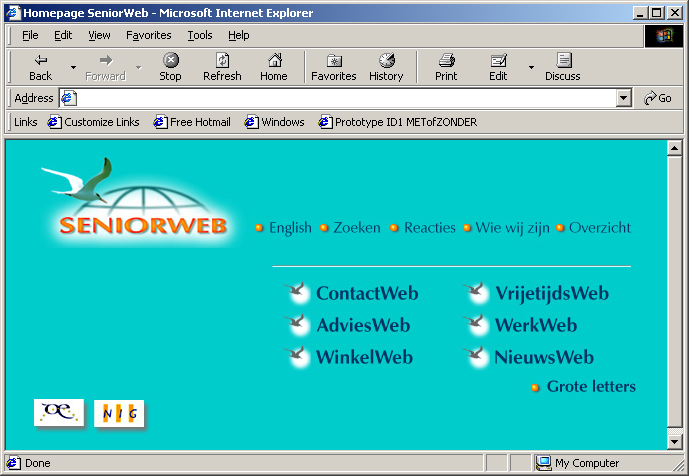Print the current page
The height and width of the screenshot is (476, 689).
click(x=446, y=67)
